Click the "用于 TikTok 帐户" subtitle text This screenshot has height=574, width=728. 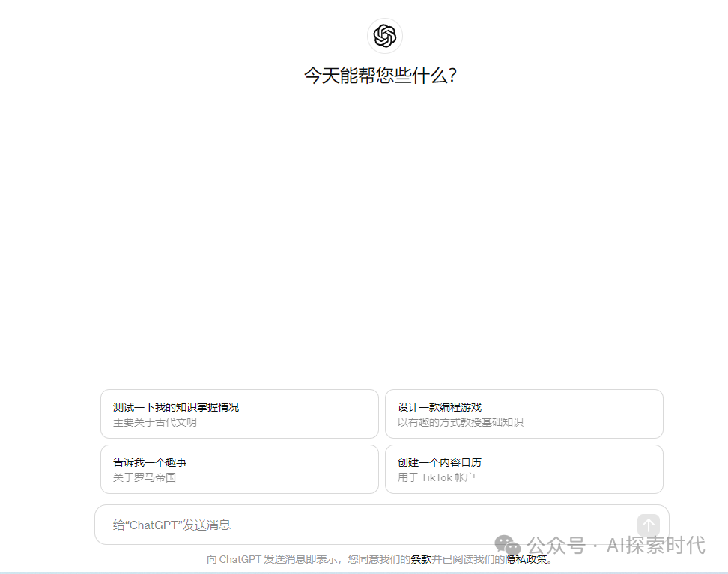(x=436, y=477)
